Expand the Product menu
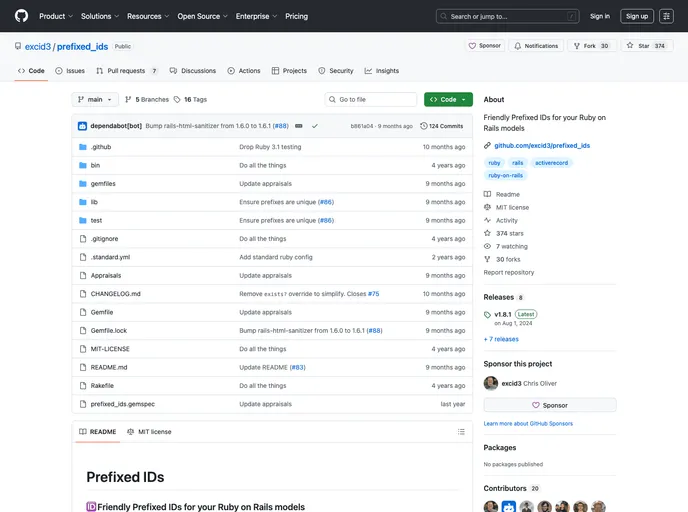Image resolution: width=688 pixels, height=512 pixels. [x=56, y=16]
